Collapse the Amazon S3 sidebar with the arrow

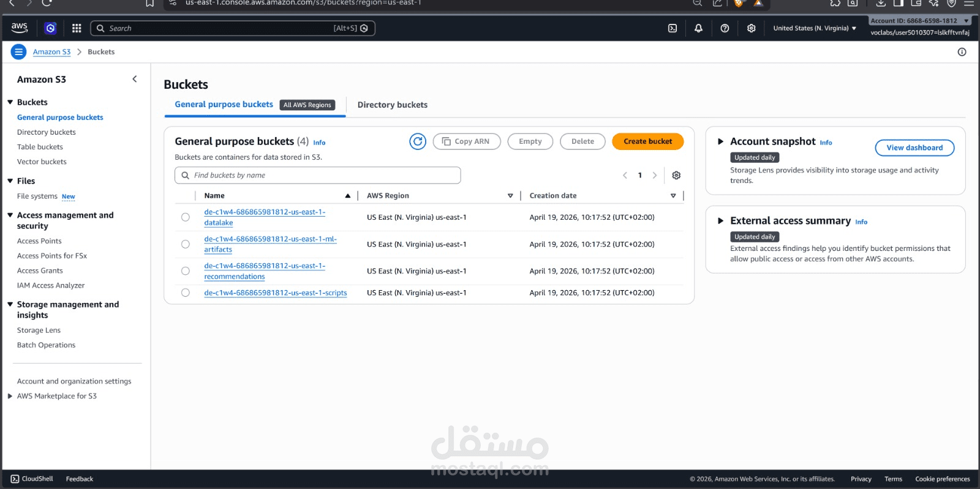coord(135,79)
